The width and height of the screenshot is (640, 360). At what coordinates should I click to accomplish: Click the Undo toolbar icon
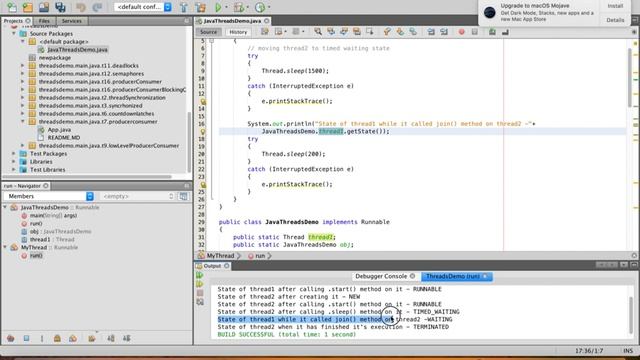81,7
